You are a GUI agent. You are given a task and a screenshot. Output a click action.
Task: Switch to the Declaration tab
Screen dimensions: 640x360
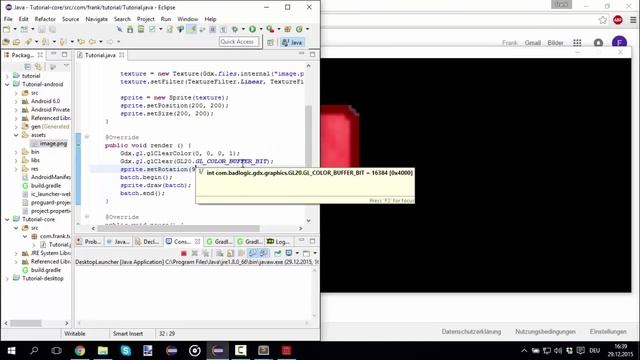click(x=147, y=242)
